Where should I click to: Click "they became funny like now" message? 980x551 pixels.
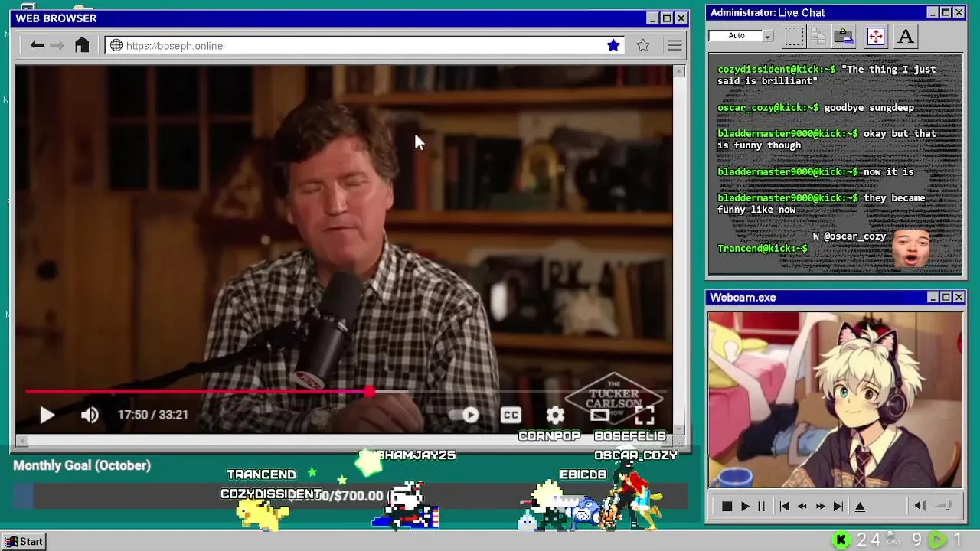pos(821,204)
